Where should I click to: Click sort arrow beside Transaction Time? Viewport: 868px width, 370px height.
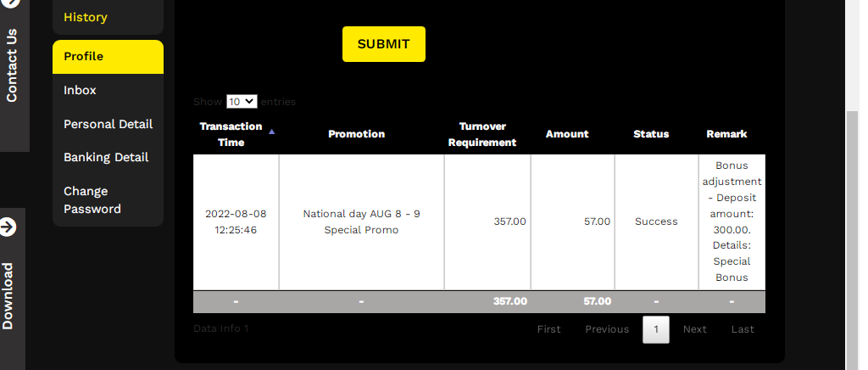click(x=271, y=132)
